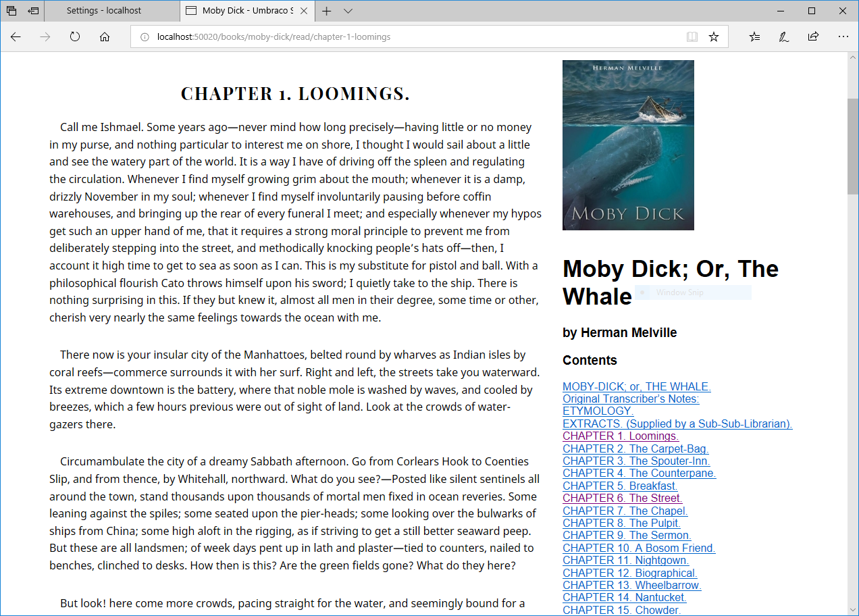This screenshot has width=859, height=616.
Task: Click the 'by Herman Melville' author line
Action: pos(620,332)
